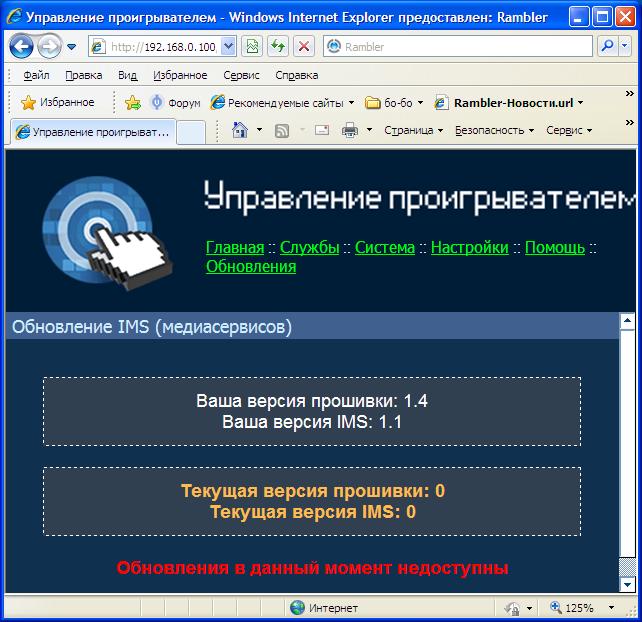This screenshot has width=642, height=622.
Task: Click the text Ваша версия прошивки: 1.4
Action: tap(312, 400)
